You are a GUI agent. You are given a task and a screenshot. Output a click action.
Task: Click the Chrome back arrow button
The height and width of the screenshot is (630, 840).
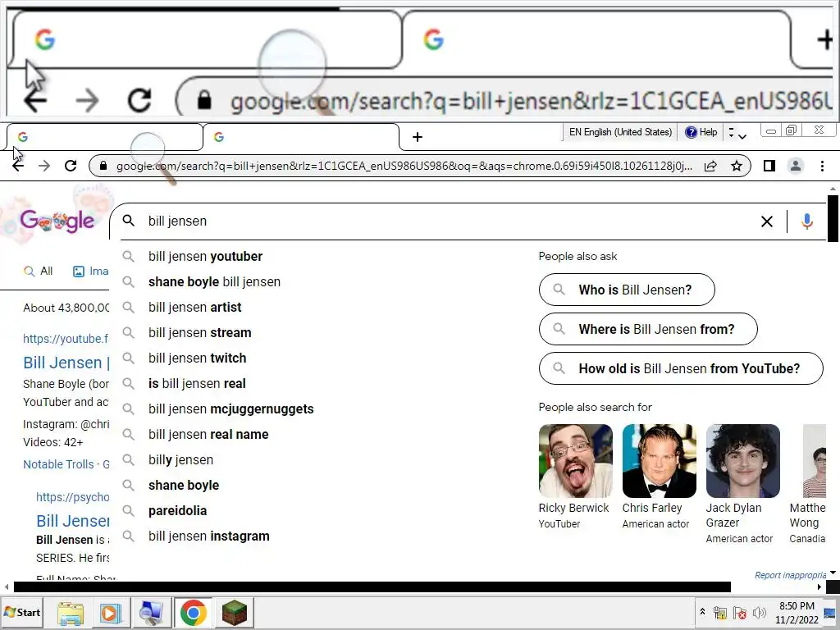(18, 166)
